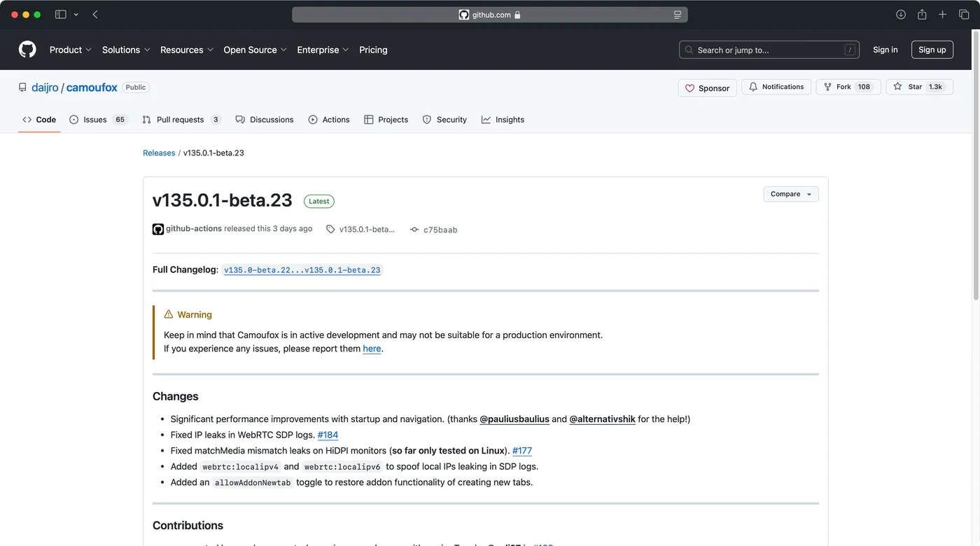Screen dimensions: 980x546
Task: Open the Resources dropdown
Action: pos(187,50)
